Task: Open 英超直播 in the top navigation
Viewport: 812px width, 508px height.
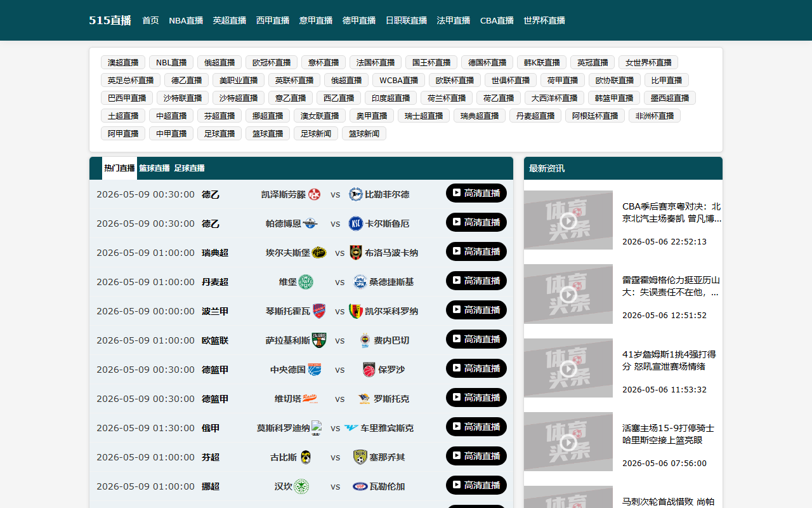Action: coord(230,20)
